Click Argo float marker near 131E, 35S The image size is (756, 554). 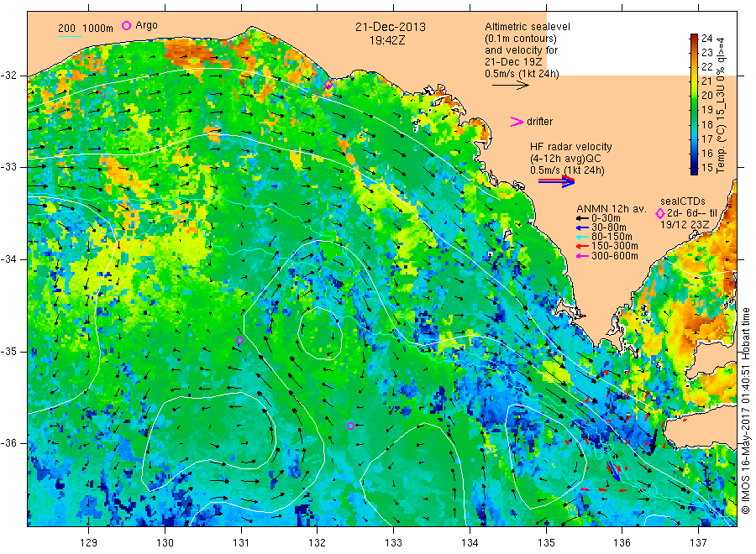[239, 340]
